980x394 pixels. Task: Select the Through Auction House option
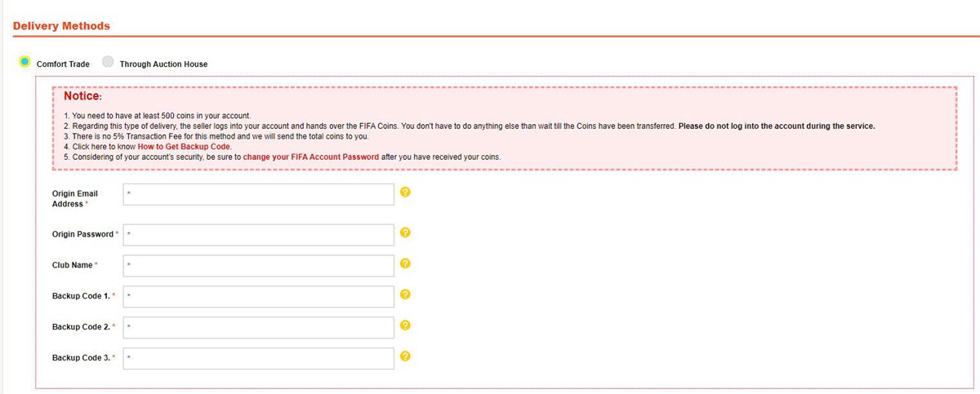pyautogui.click(x=108, y=61)
